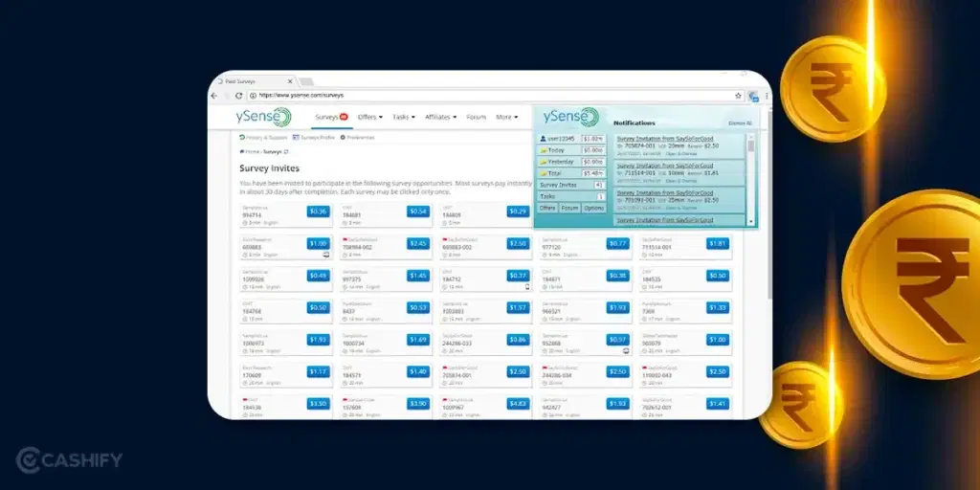This screenshot has width=980, height=490.
Task: Select the Surveys navigation tab
Action: click(331, 117)
